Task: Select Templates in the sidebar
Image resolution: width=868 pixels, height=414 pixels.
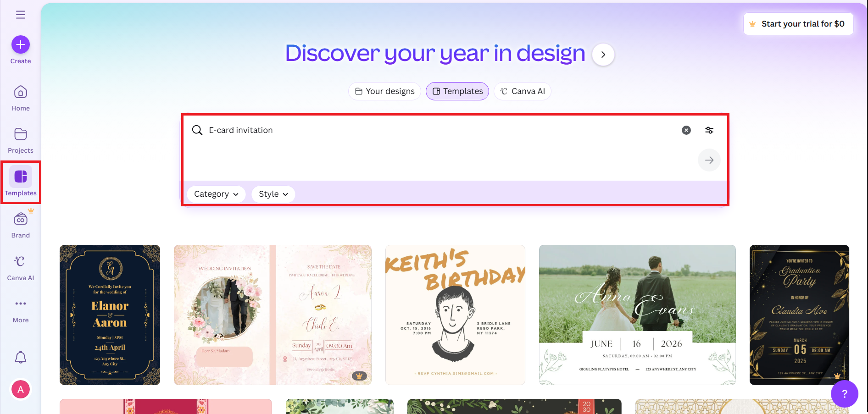Action: [x=21, y=182]
